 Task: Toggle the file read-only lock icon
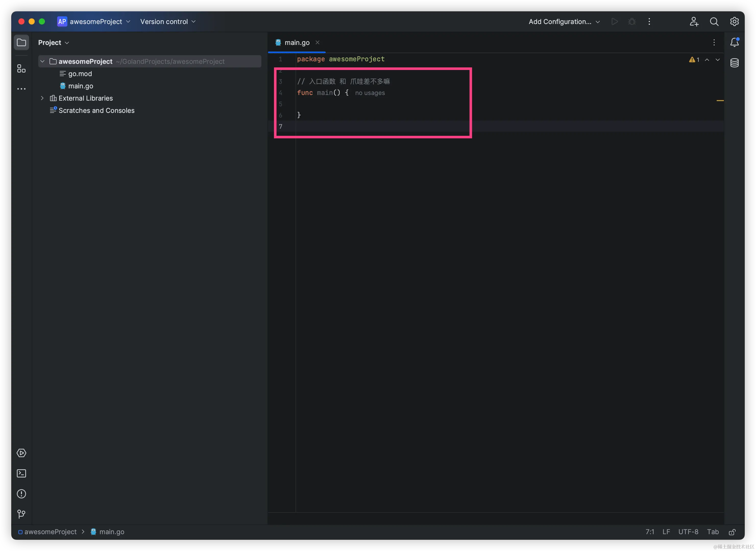(x=732, y=532)
